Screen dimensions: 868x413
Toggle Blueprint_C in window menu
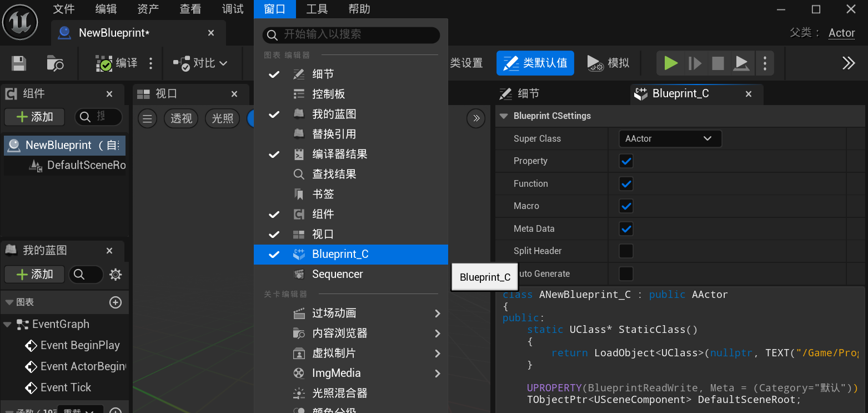351,254
